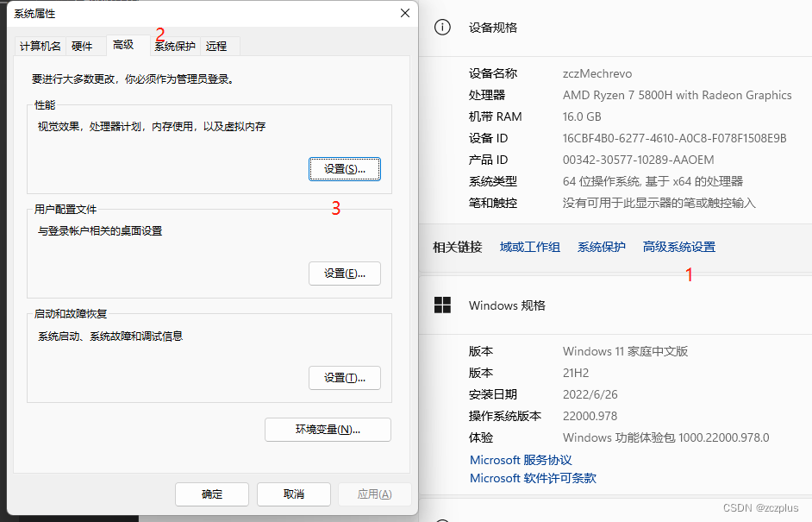Open startup and recovery 设置(T)... button
The width and height of the screenshot is (812, 522).
(345, 378)
